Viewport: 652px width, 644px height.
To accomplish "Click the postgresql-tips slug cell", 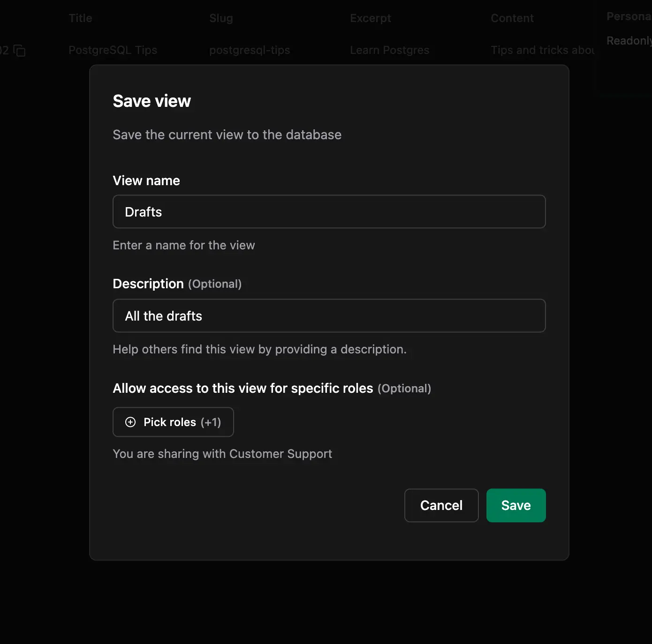I will click(250, 50).
